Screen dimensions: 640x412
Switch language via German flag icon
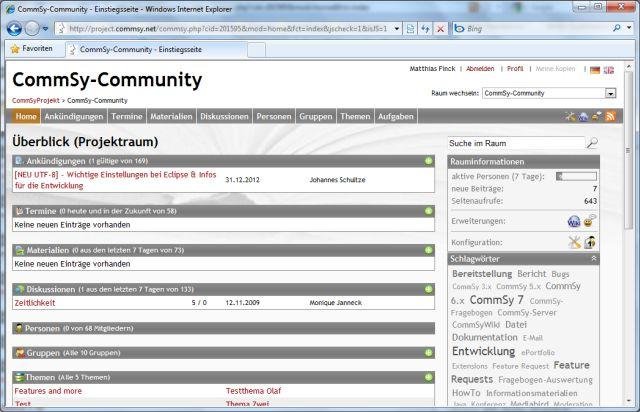pos(595,70)
